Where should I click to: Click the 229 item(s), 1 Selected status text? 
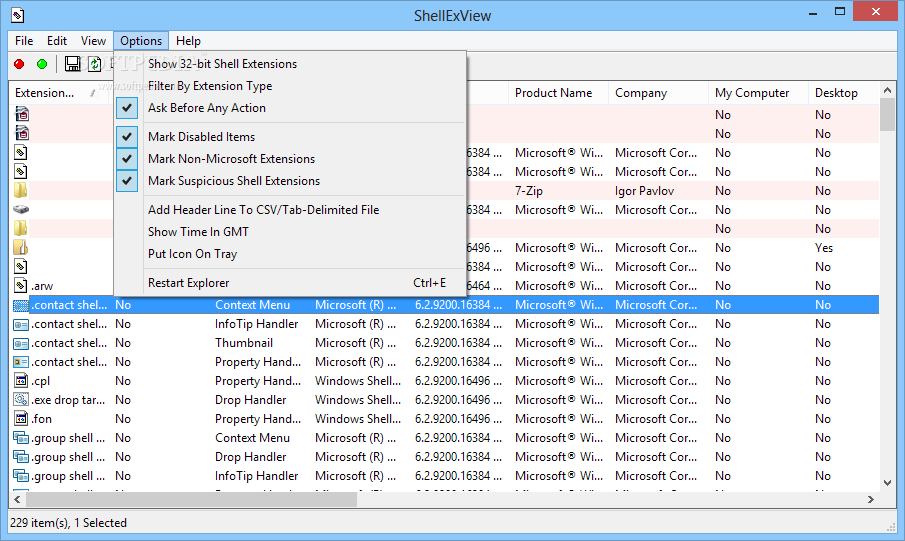tap(68, 523)
